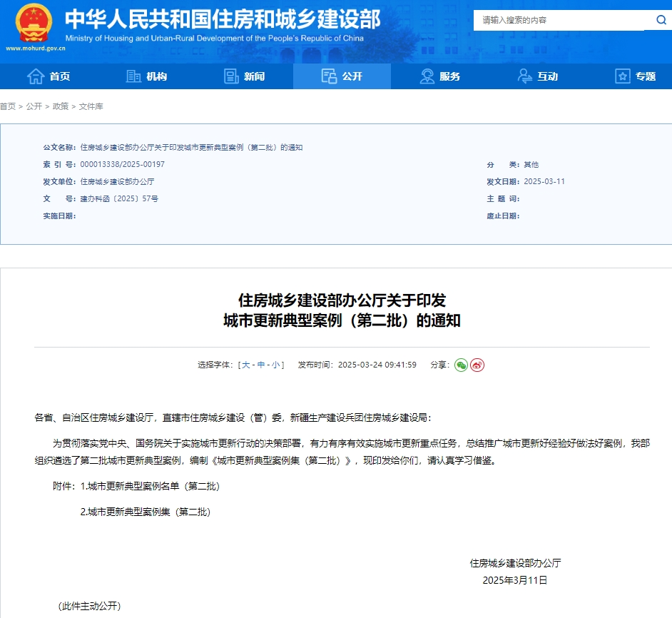Share article via WeChat icon

(461, 365)
